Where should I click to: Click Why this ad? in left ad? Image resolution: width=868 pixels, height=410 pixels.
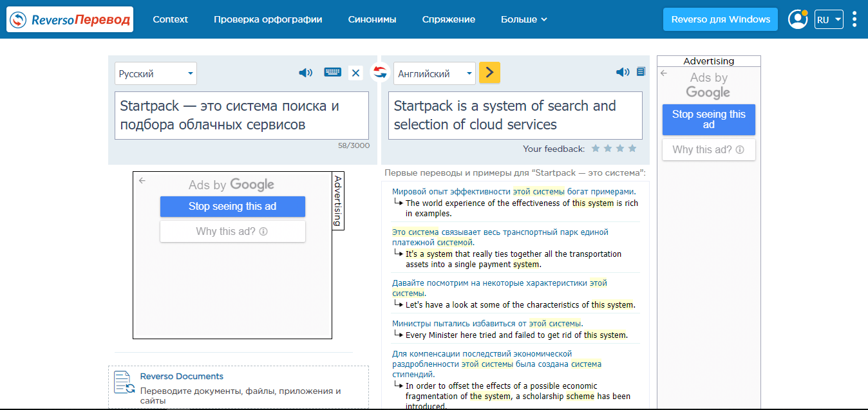232,232
